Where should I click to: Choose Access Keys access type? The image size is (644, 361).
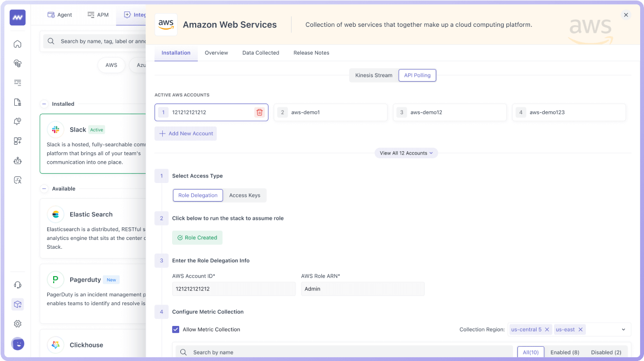point(245,195)
